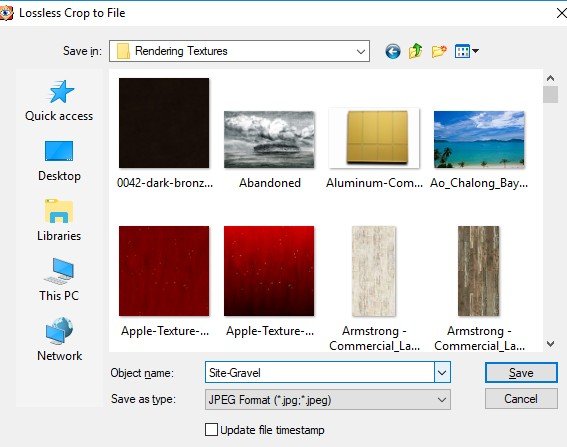Viewport: 567px width, 447px height.
Task: Go up one folder level
Action: [415, 51]
